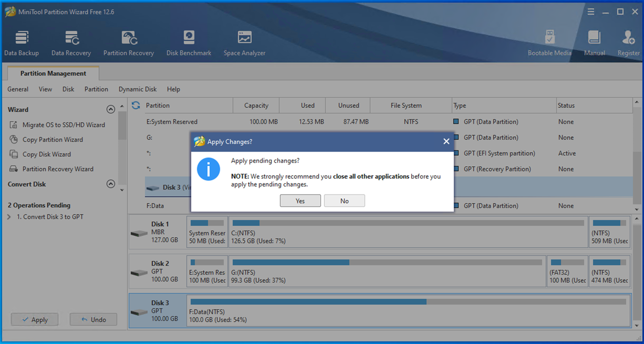Select Disk 1 MBR in disk map

[x=158, y=232]
